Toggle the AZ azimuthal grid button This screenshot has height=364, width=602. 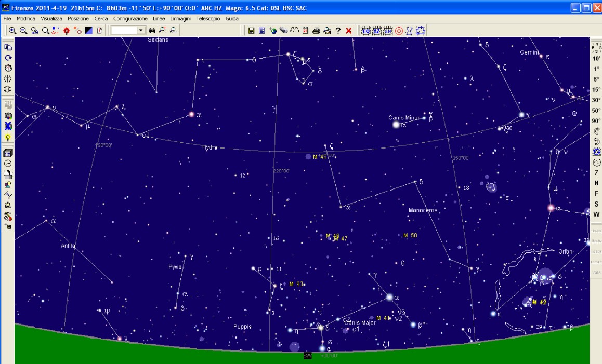coord(376,31)
